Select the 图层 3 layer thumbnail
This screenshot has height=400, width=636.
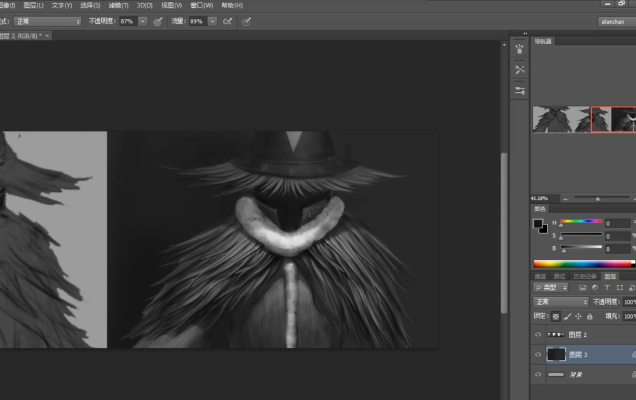click(557, 354)
